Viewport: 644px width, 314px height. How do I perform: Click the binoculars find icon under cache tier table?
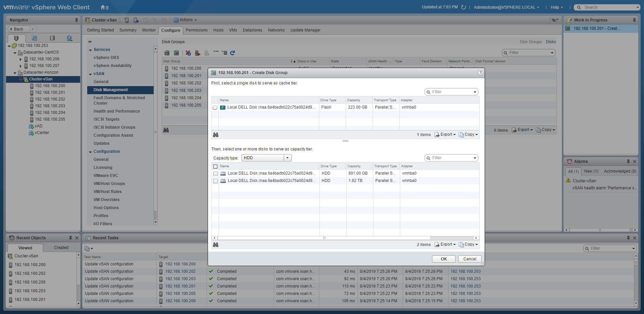click(x=216, y=135)
